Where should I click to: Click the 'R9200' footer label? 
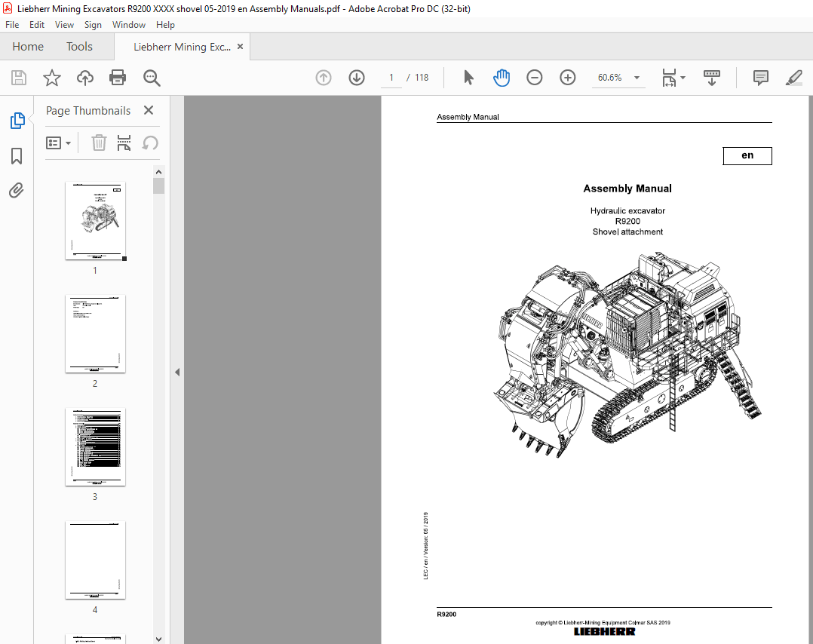[446, 615]
